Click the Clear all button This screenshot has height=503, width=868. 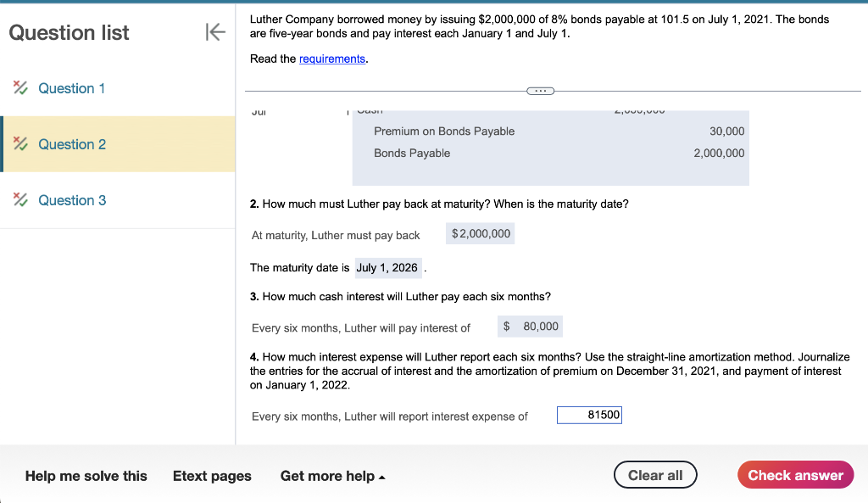655,475
